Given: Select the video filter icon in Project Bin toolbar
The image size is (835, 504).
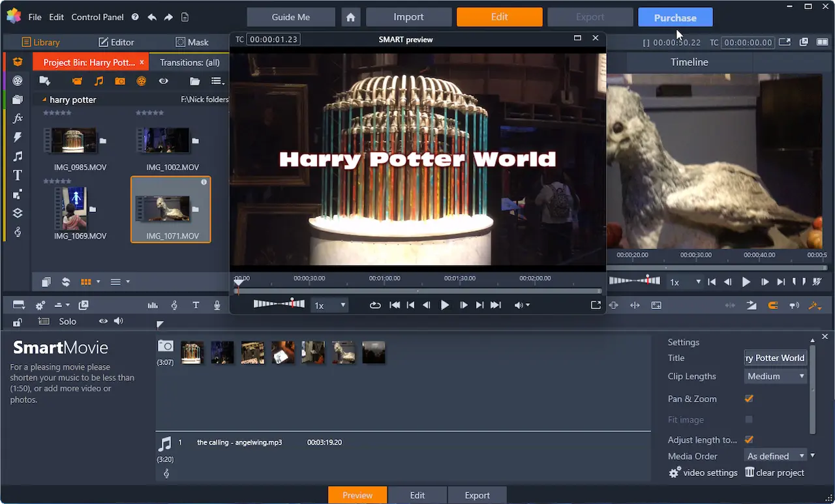Looking at the screenshot, I should (x=78, y=81).
